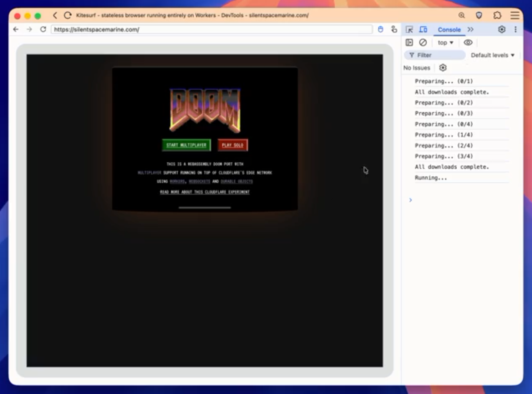
Task: Open the top context dropdown
Action: (446, 43)
